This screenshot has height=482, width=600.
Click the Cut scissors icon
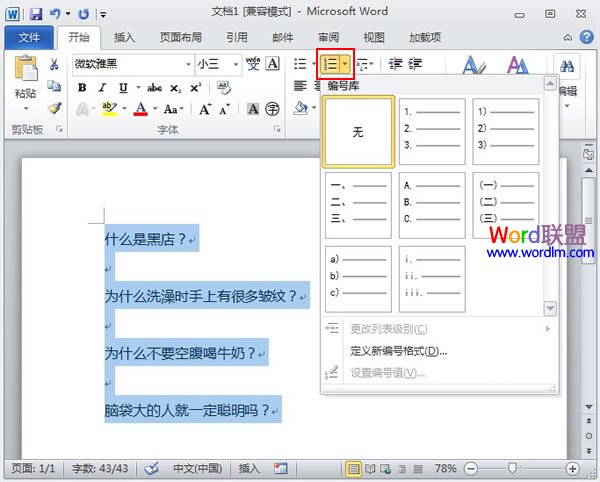point(54,64)
